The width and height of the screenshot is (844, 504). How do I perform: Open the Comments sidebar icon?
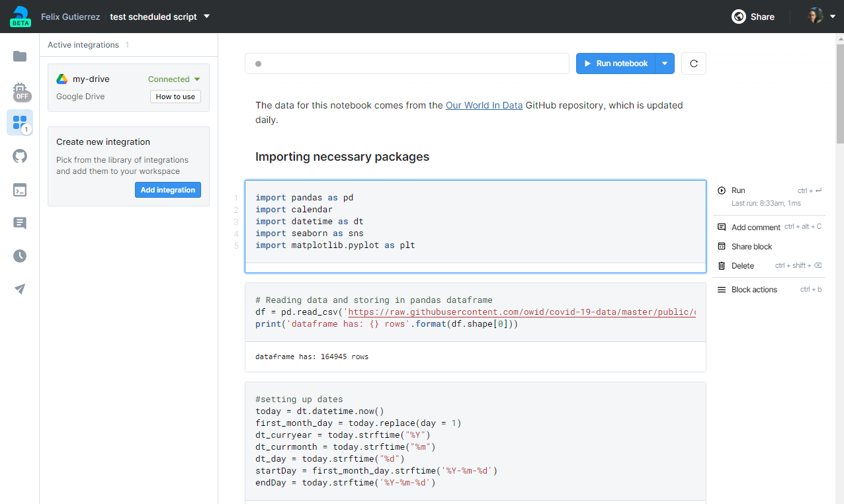pyautogui.click(x=20, y=223)
